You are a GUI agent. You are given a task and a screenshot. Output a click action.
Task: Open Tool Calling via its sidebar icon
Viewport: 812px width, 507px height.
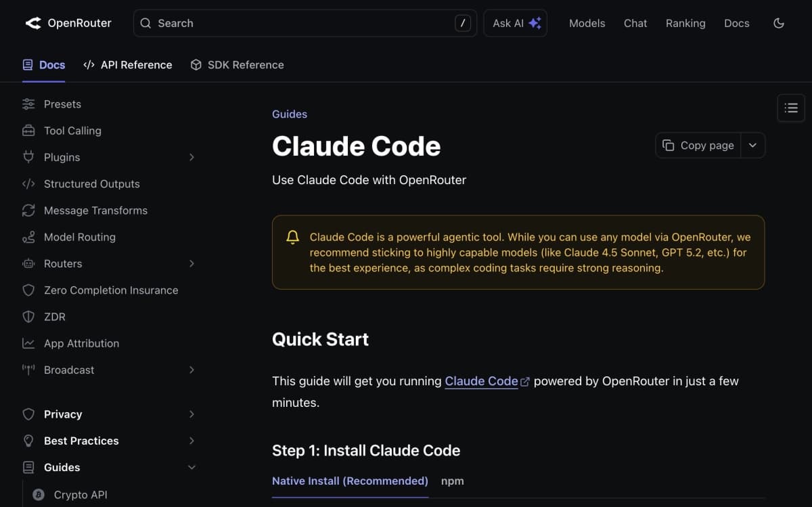(x=28, y=130)
